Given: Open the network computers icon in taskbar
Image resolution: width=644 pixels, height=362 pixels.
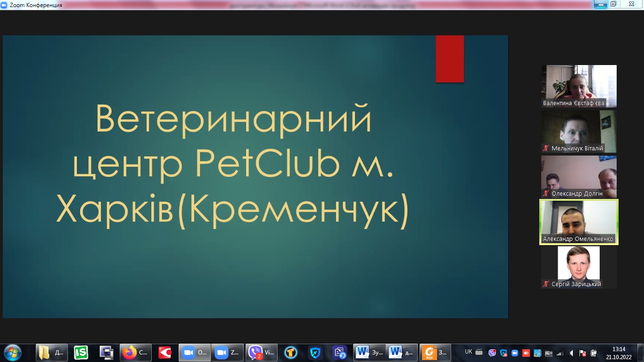Looking at the screenshot, I should 106,353.
